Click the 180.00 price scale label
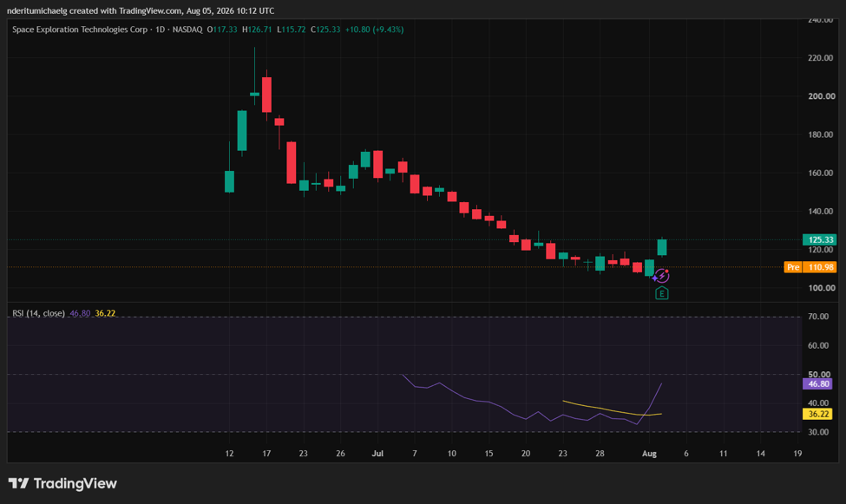Viewport: 846px width, 504px height. (x=821, y=134)
